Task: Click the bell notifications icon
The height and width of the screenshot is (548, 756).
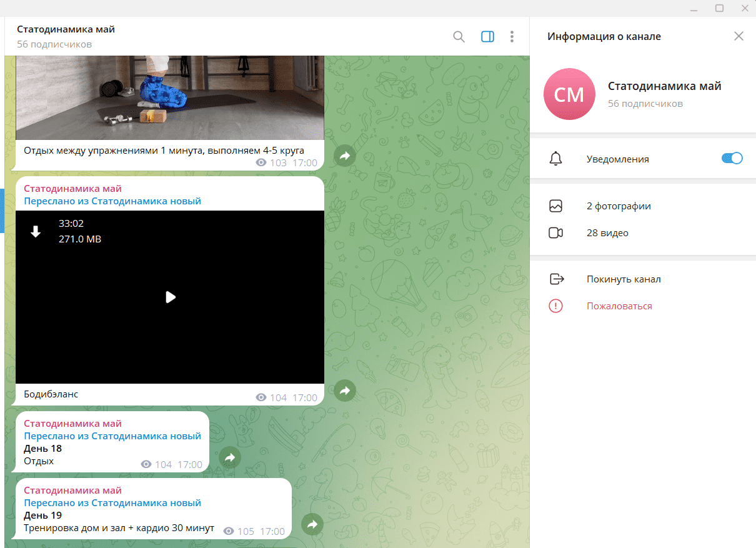Action: point(555,159)
